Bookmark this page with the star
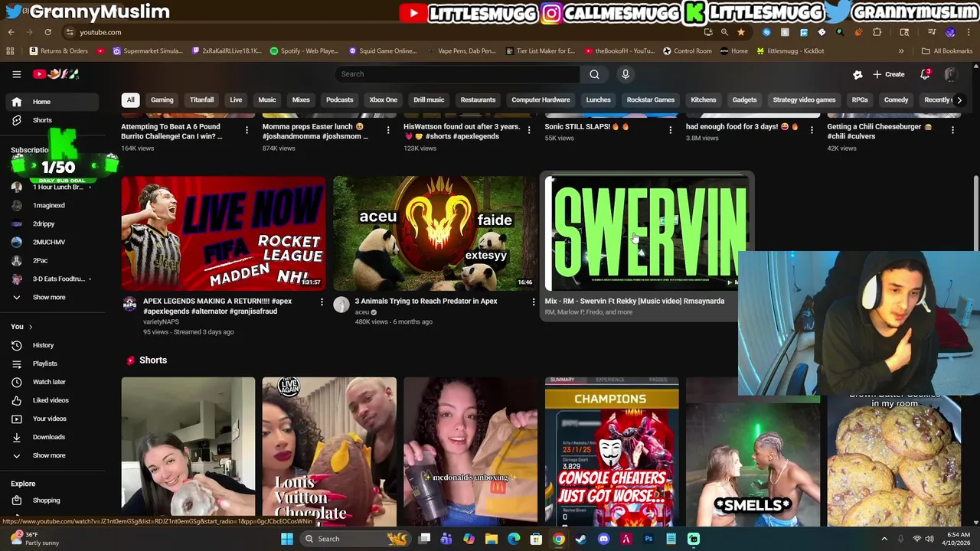Viewport: 980px width, 551px height. tap(741, 32)
